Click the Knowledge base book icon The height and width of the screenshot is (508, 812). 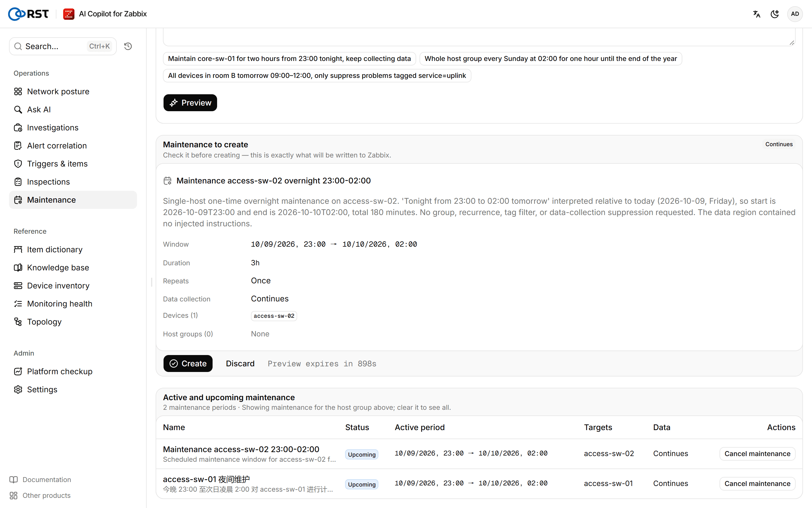[18, 268]
